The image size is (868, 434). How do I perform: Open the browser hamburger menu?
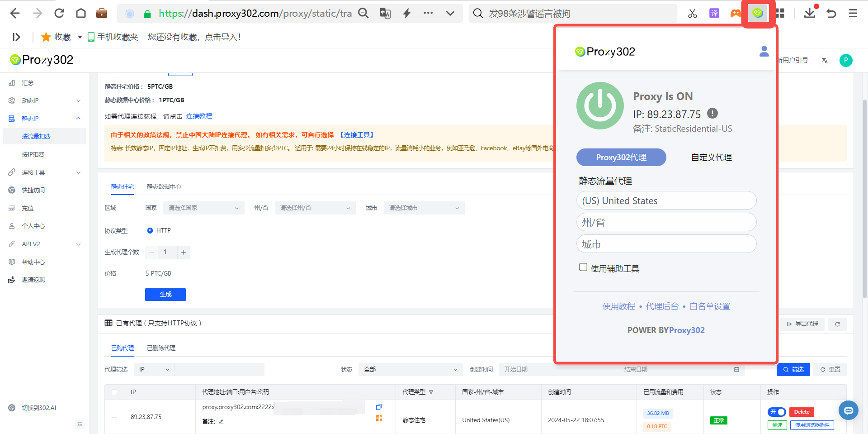(x=853, y=13)
